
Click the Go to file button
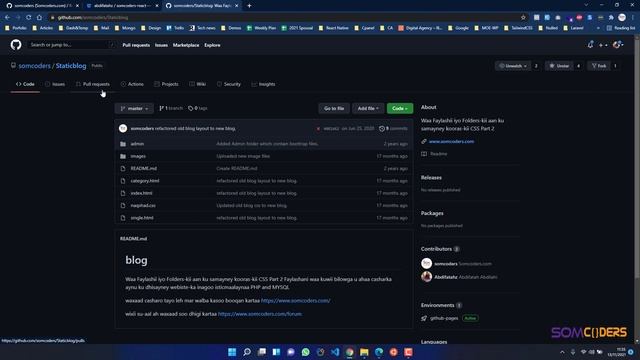click(334, 109)
